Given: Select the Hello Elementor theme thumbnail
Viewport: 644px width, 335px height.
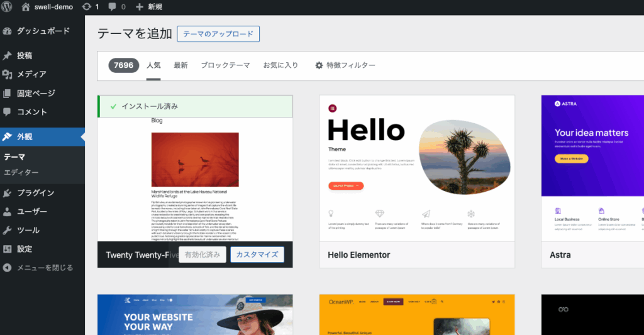Looking at the screenshot, I should click(x=416, y=168).
